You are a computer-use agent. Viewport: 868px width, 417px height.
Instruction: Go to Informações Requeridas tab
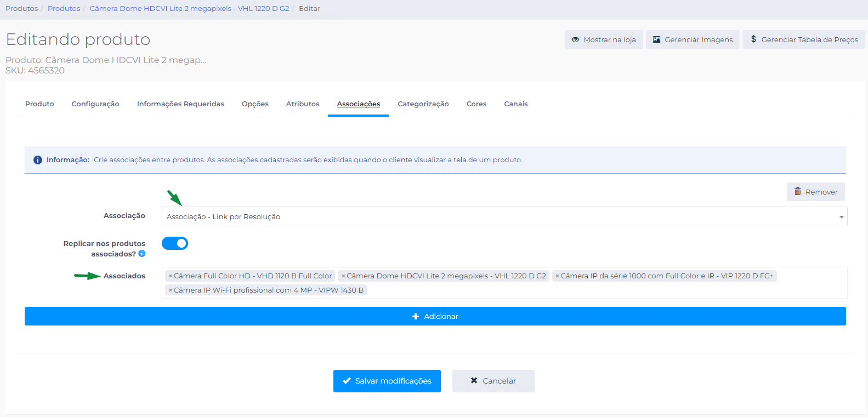(180, 104)
